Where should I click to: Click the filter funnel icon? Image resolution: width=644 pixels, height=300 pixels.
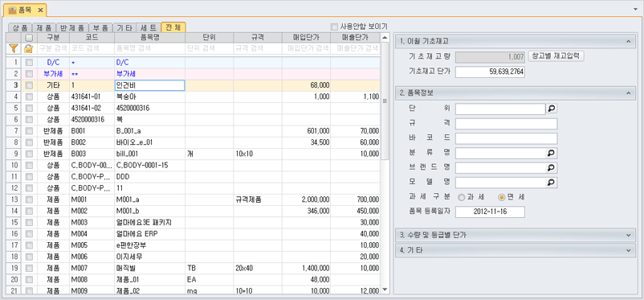pyautogui.click(x=13, y=48)
